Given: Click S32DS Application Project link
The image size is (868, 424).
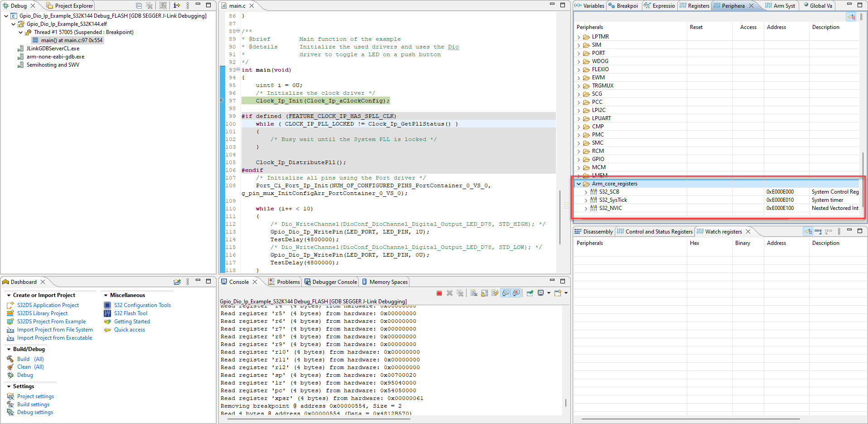Looking at the screenshot, I should click(48, 305).
